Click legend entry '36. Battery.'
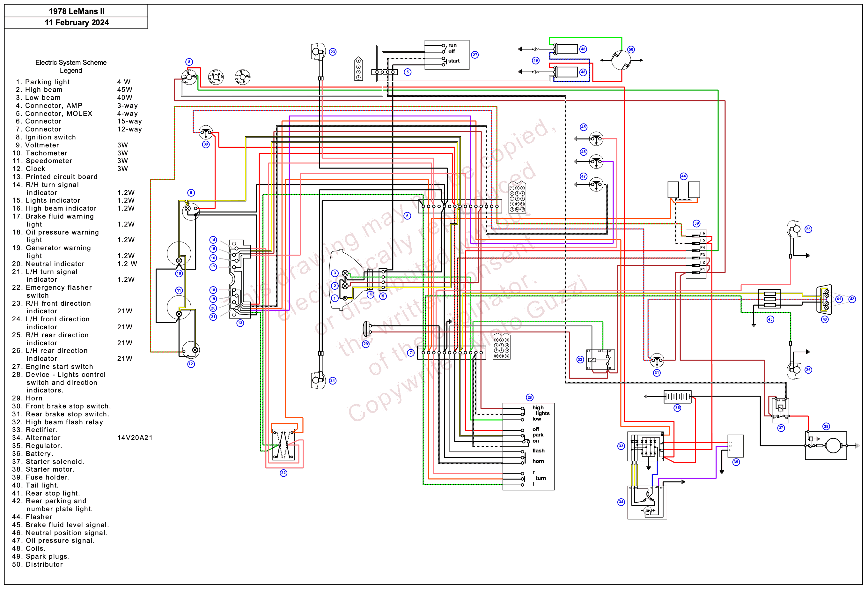Image resolution: width=868 pixels, height=589 pixels. tap(33, 453)
